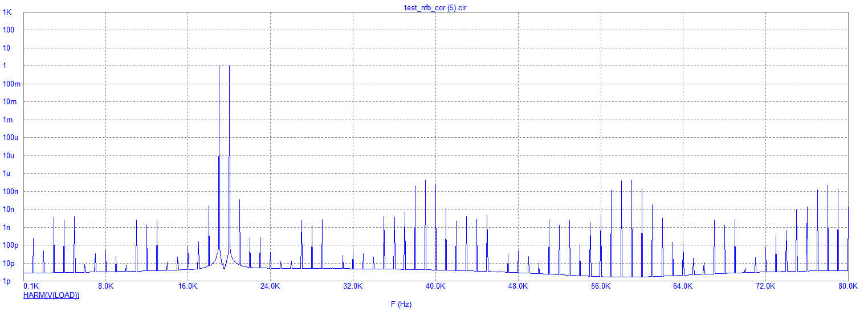Click the 80.0K x-axis label
Screen dimensions: 868x316
847,286
